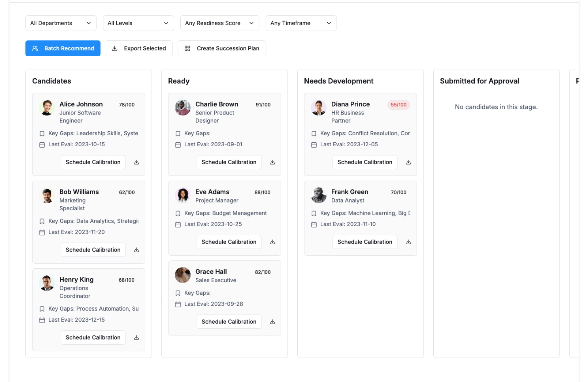The image size is (588, 382).
Task: Expand the Any Timeframe filter
Action: [x=301, y=23]
